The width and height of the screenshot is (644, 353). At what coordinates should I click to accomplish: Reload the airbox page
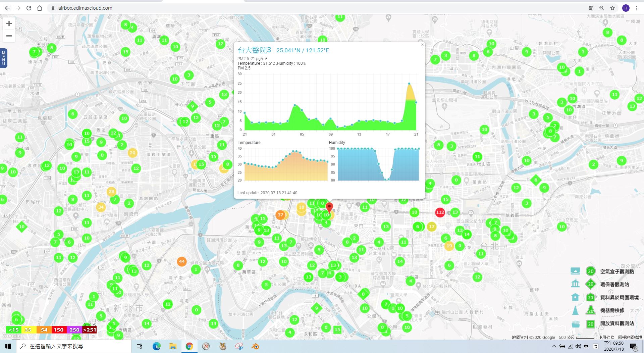pos(29,8)
